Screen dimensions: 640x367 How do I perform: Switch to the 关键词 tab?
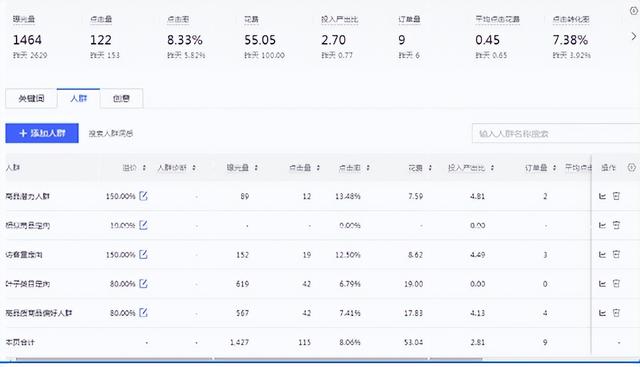point(31,98)
